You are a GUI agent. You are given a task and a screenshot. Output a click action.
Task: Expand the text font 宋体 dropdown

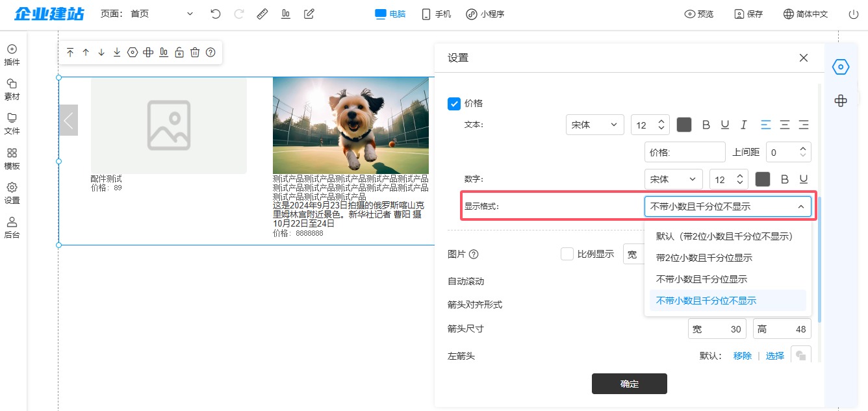(x=594, y=125)
